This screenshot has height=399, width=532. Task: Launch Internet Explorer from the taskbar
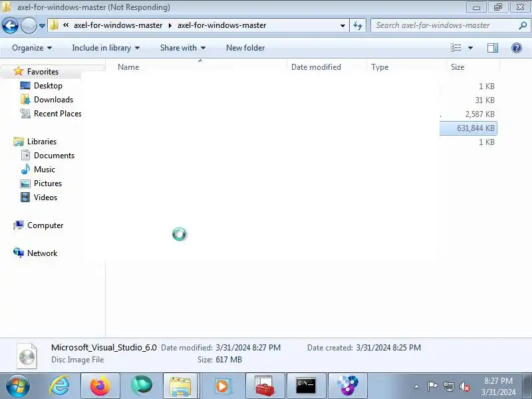(x=59, y=386)
